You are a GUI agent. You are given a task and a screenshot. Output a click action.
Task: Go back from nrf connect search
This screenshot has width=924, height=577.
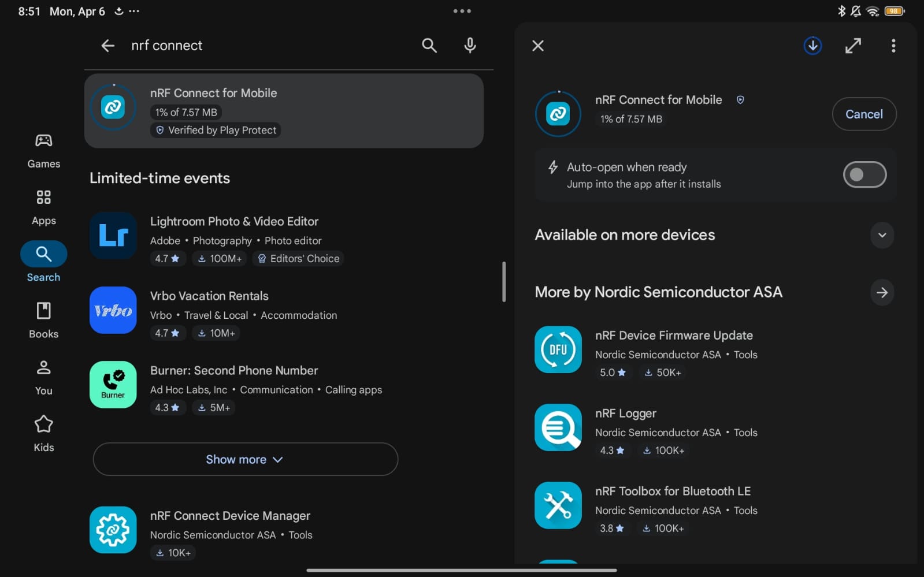coord(107,46)
